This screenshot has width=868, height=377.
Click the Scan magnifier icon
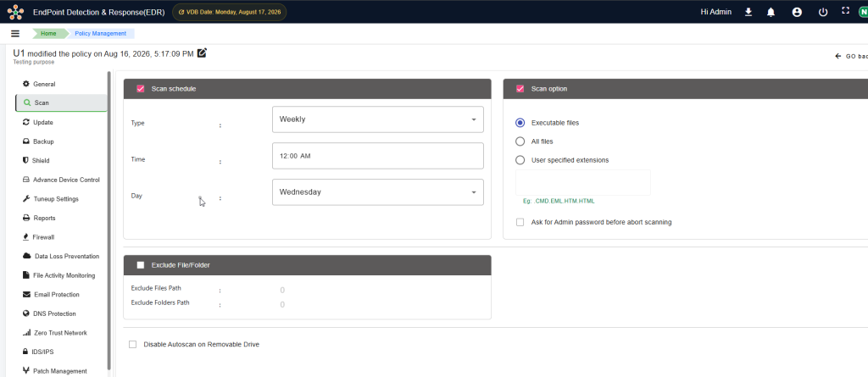point(26,103)
